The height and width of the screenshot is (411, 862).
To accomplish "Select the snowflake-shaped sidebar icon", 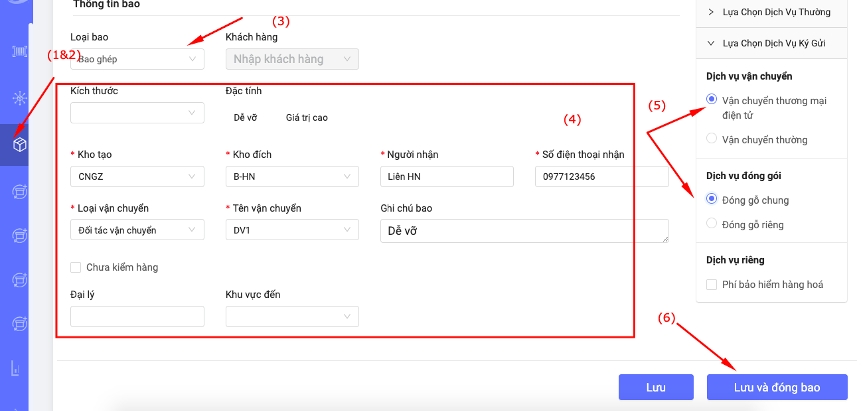I will click(19, 98).
